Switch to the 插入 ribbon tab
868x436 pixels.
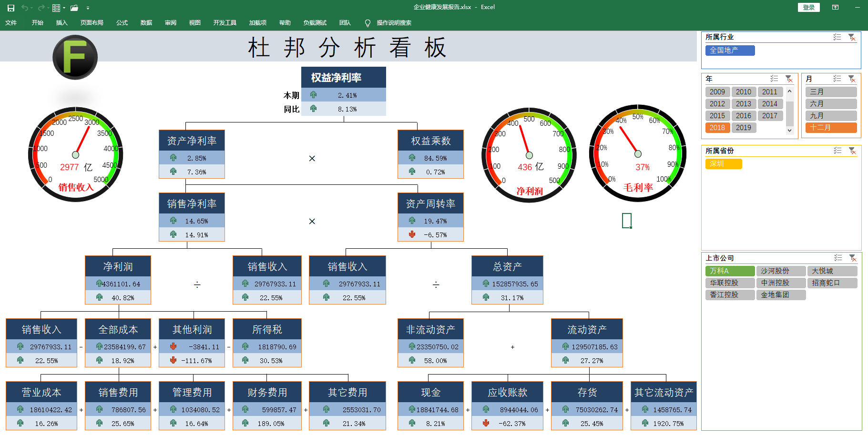point(61,22)
